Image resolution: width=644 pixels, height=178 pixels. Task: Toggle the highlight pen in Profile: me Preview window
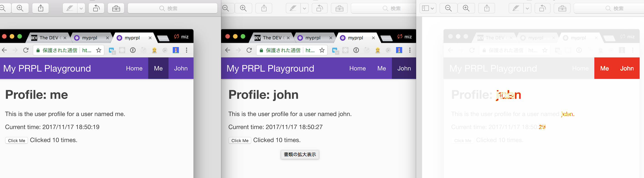click(x=70, y=8)
